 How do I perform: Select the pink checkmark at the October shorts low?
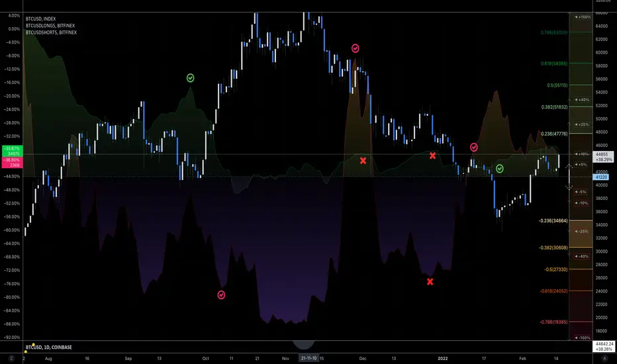point(221,295)
